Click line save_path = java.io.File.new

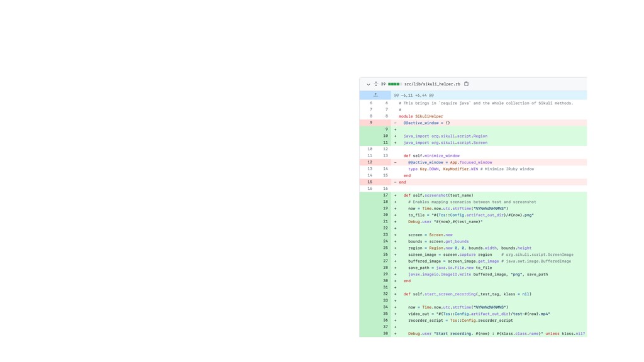tap(450, 268)
